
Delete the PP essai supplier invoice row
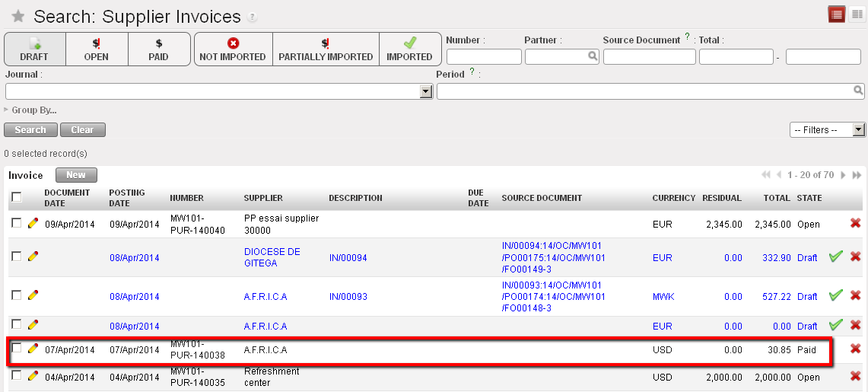click(855, 224)
